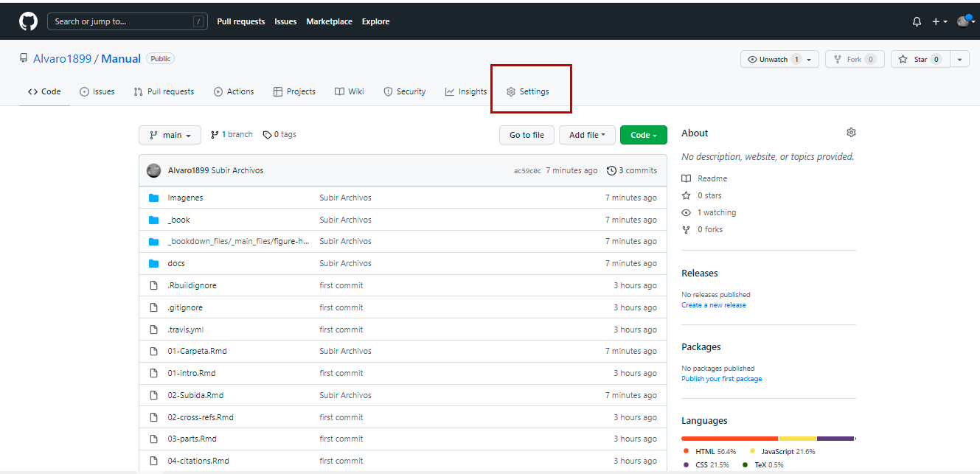
Task: Open the docs folder
Action: point(176,263)
